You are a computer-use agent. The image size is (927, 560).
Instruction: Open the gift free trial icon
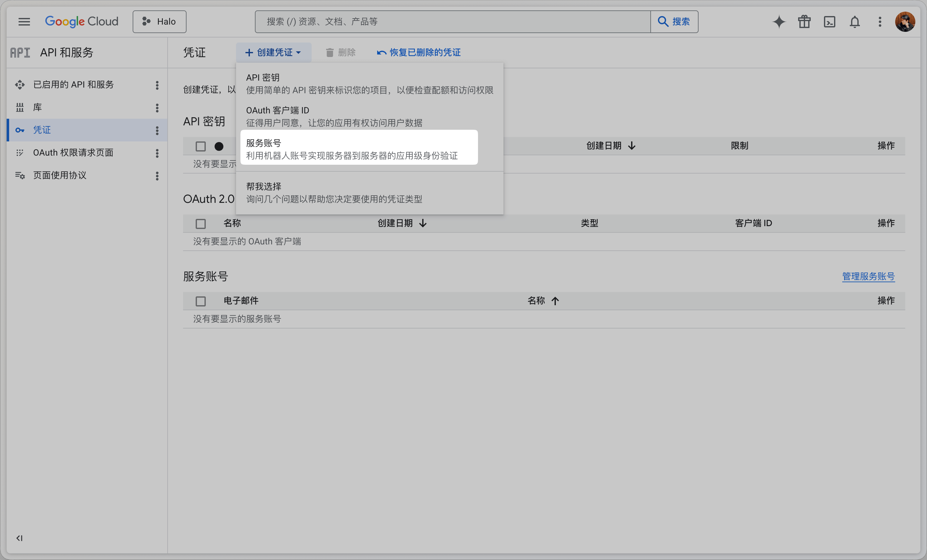(804, 21)
